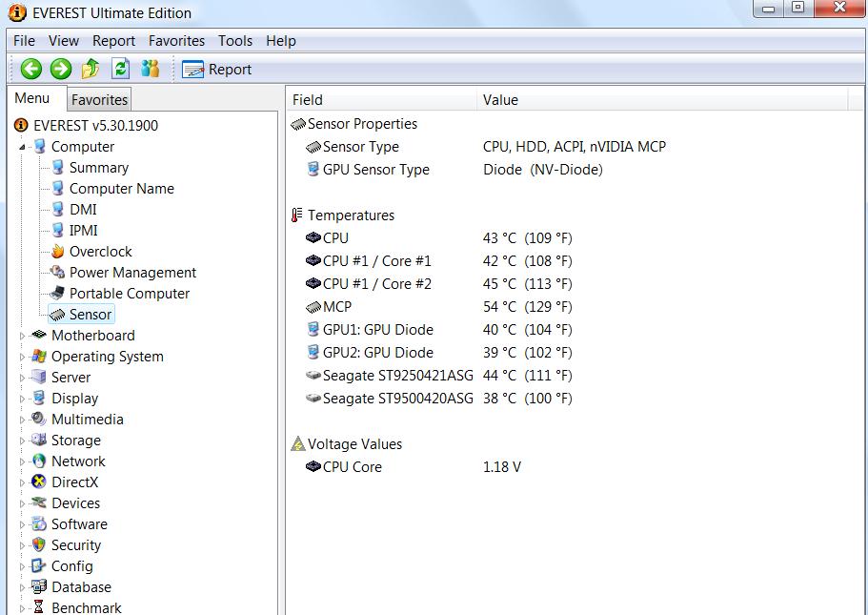Screen dimensions: 868x615
Task: Click the Portable Computer laptop icon
Action: click(57, 293)
